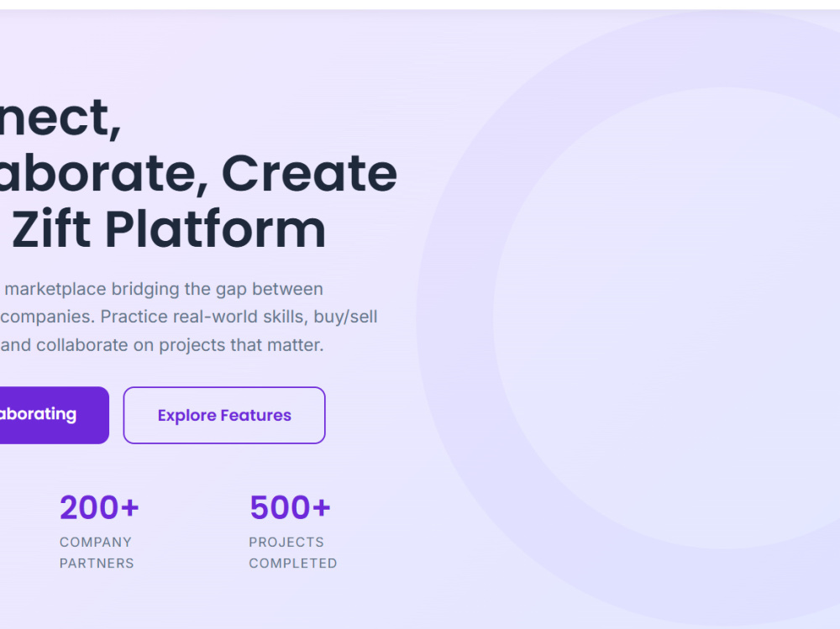
Task: Click the Explore Features button
Action: (224, 415)
